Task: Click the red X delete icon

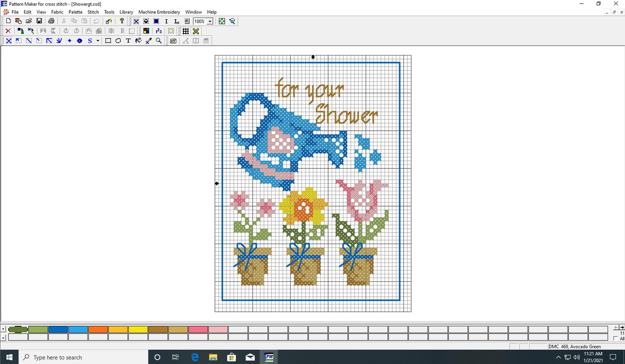Action: coord(8,31)
